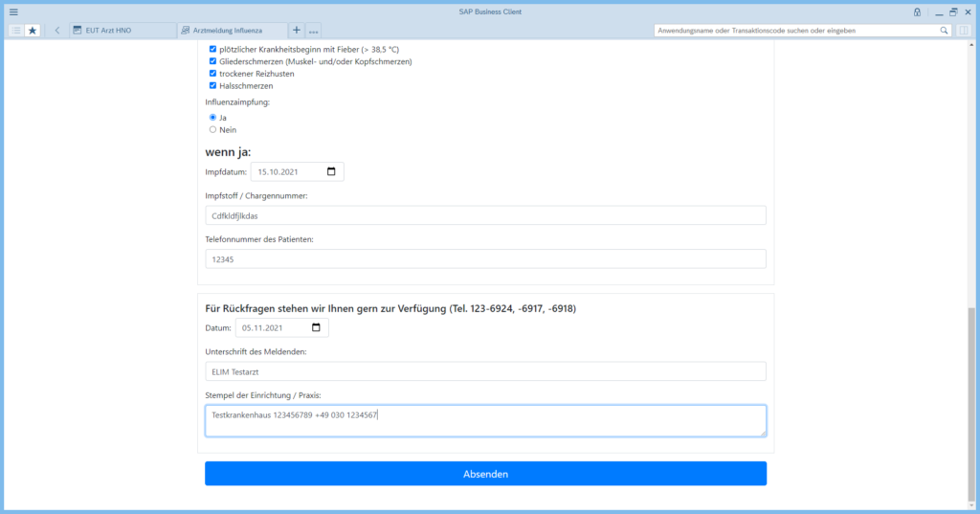Click the vertical scrollbar thumb

tap(972, 402)
